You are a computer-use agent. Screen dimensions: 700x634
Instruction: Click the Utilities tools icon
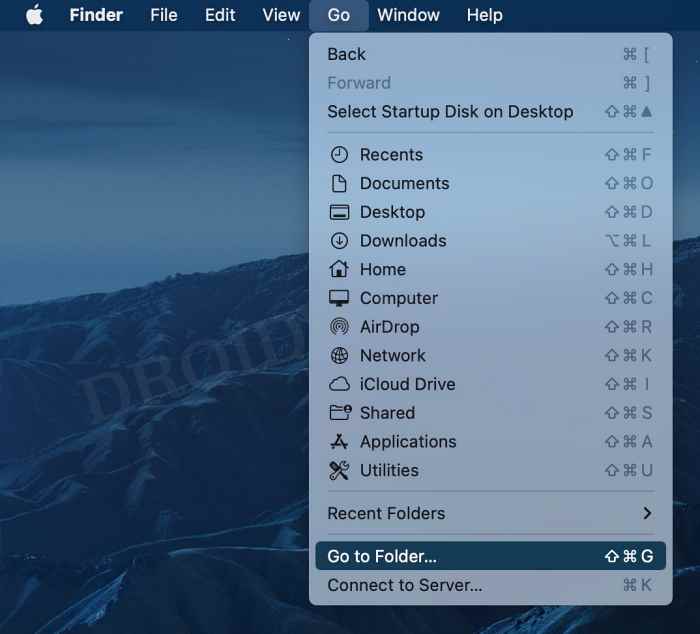pos(339,470)
